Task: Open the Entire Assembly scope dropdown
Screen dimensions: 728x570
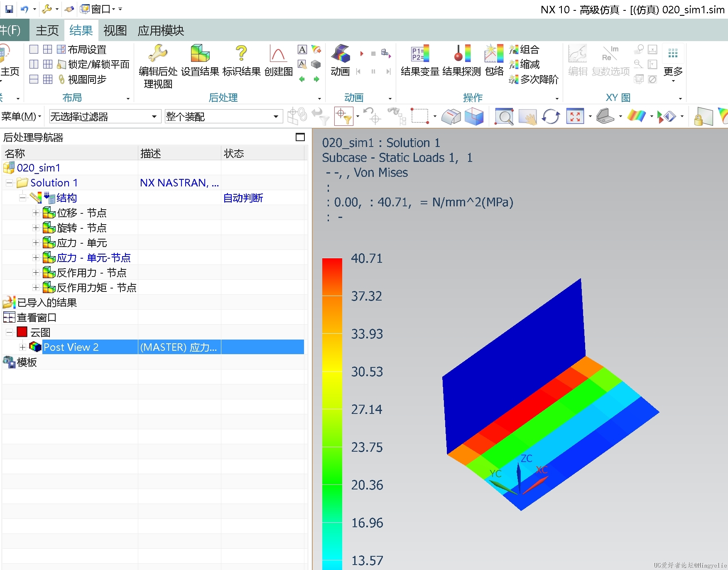Action: [276, 117]
